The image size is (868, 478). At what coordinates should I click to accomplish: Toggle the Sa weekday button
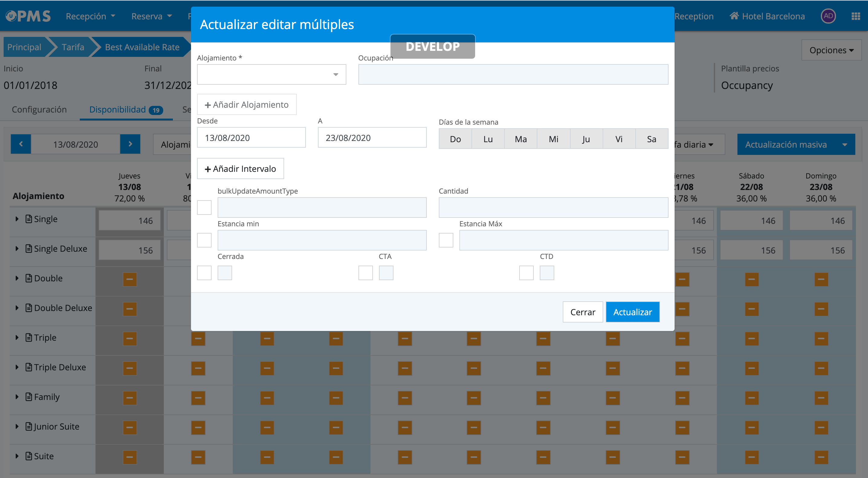tap(652, 139)
